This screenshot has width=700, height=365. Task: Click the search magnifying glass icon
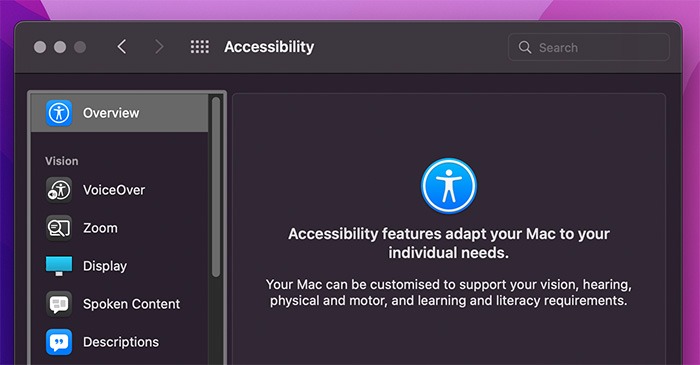[x=525, y=47]
